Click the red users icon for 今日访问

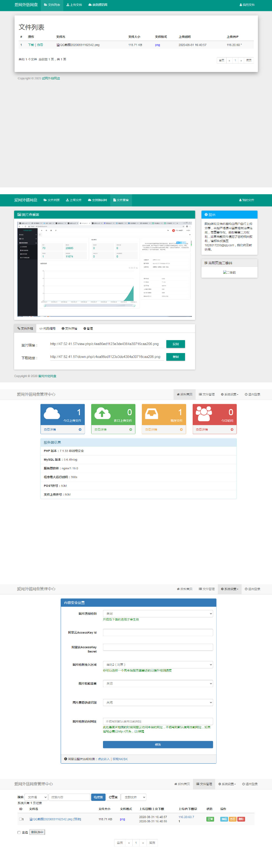coord(204,413)
